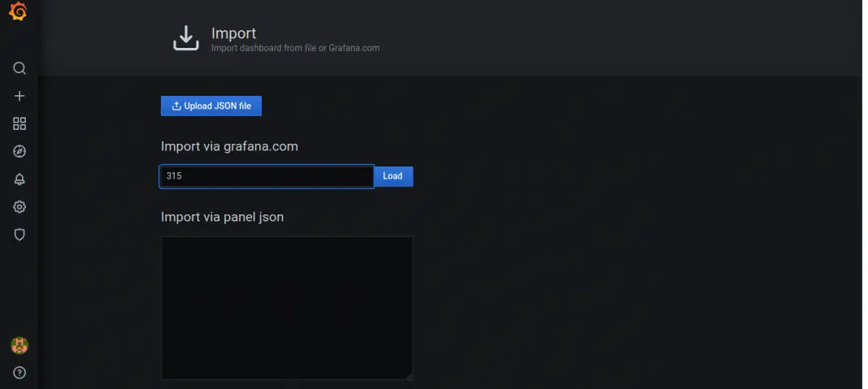Open the Dashboards four-squares icon
The height and width of the screenshot is (389, 868).
tap(20, 123)
